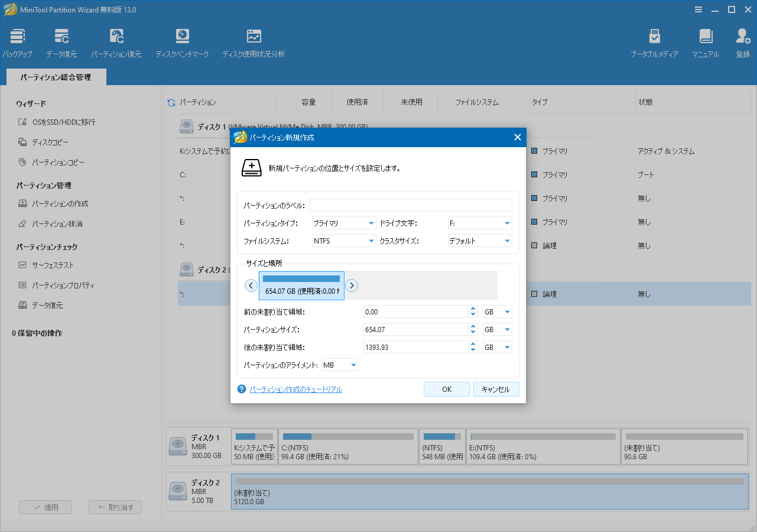Start パーティション復元 (Partition Recovery)

tap(116, 43)
